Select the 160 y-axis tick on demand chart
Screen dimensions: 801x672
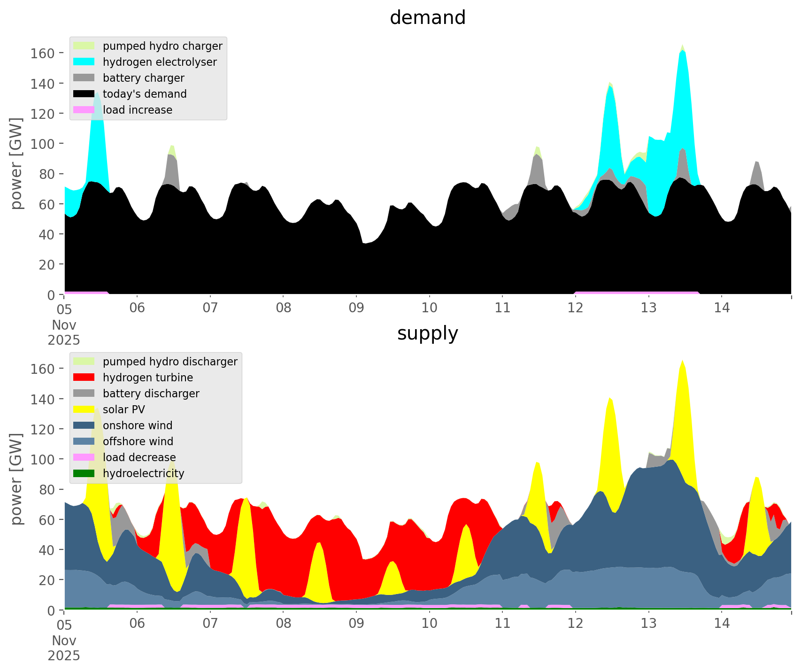(x=43, y=53)
